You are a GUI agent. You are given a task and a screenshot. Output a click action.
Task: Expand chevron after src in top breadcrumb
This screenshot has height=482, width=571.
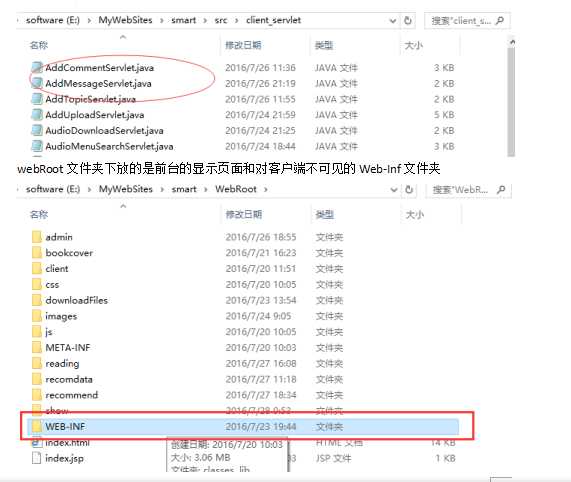237,20
